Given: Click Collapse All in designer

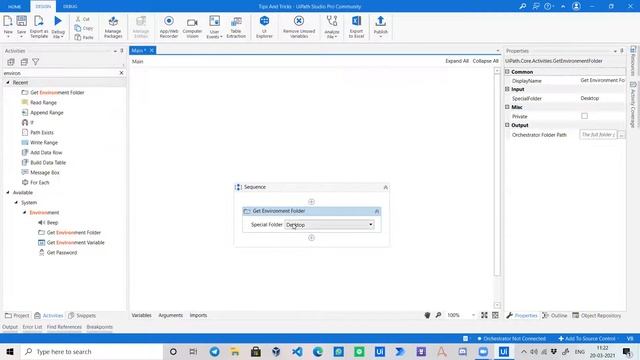Looking at the screenshot, I should (x=485, y=61).
